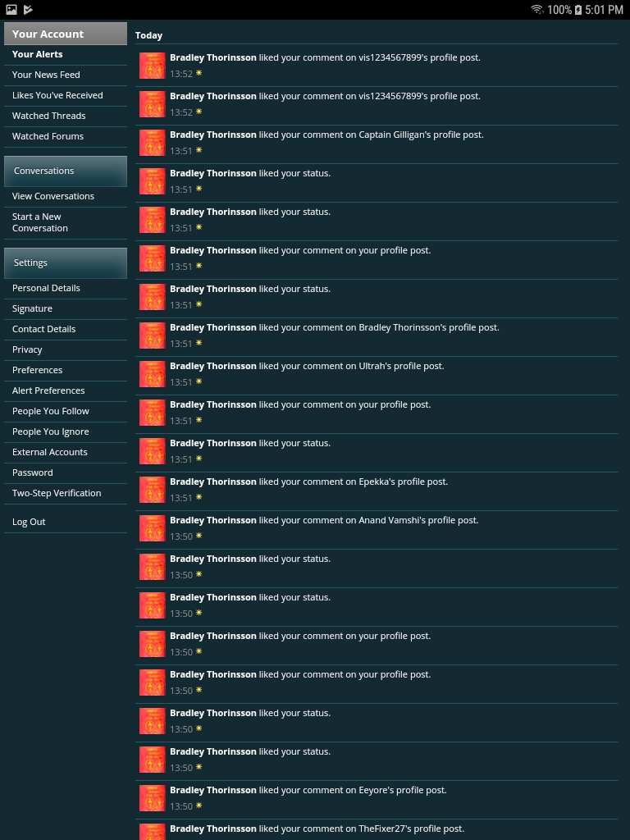Tap avatar beside the Ultrah profile post alert

click(x=152, y=374)
